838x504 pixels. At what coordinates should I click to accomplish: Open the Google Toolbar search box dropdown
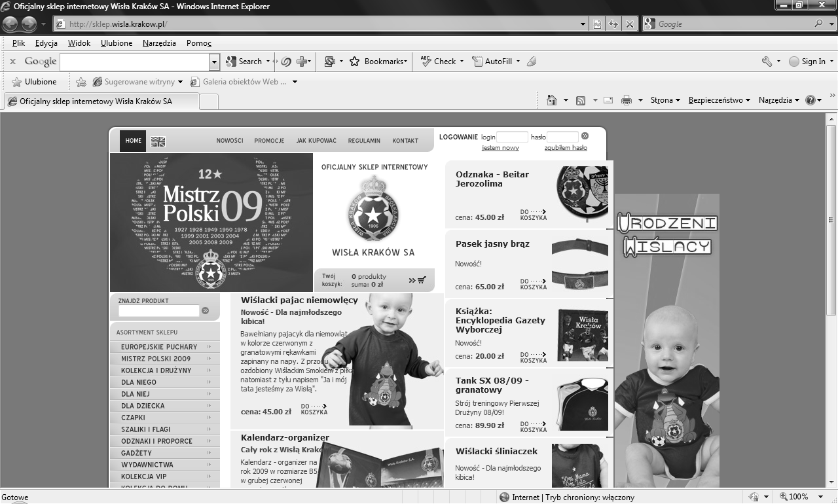point(214,62)
